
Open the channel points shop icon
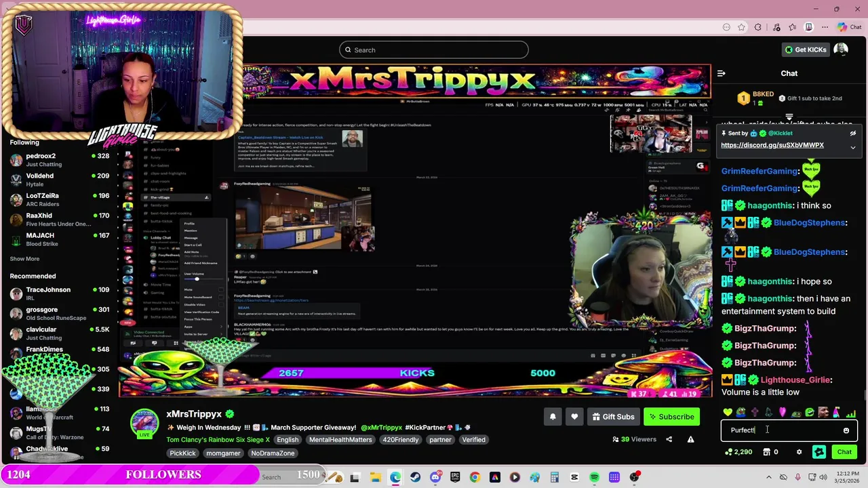click(x=766, y=452)
